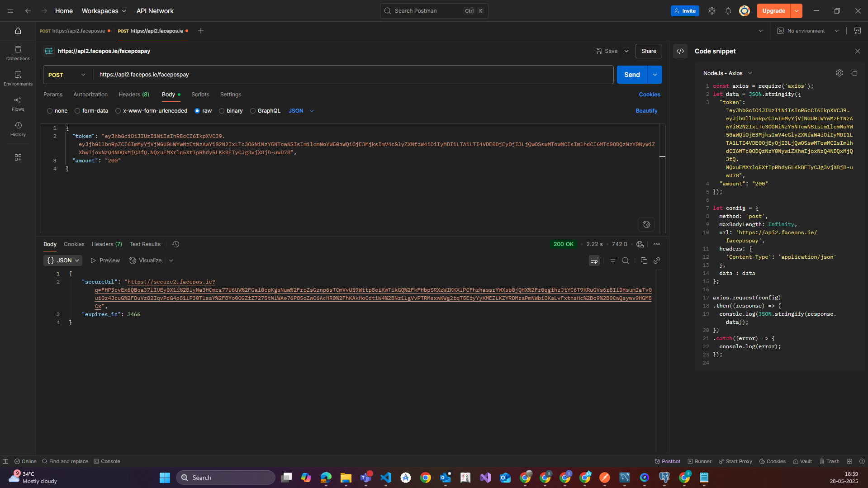Open the Environments sidebar panel
The height and width of the screenshot is (488, 868).
pos(18,78)
